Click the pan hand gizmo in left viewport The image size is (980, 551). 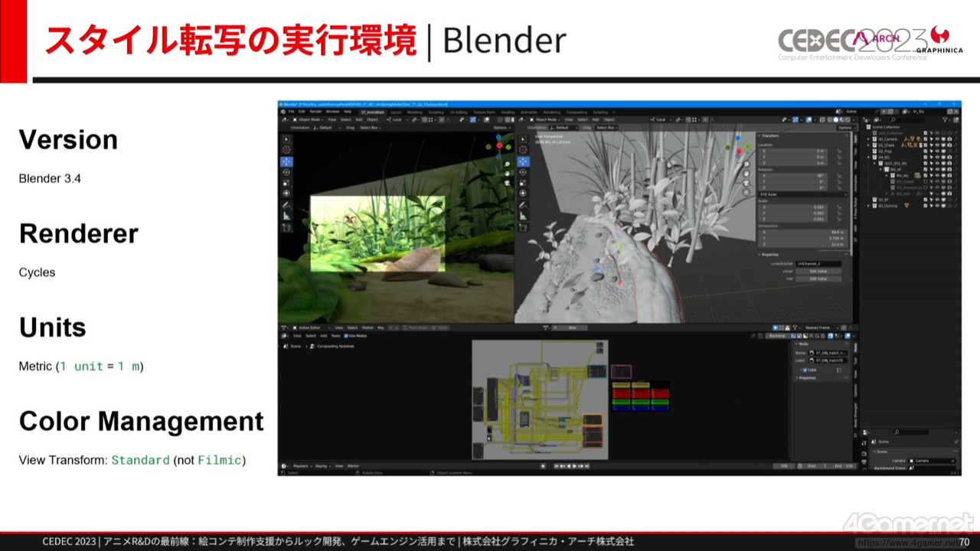507,174
